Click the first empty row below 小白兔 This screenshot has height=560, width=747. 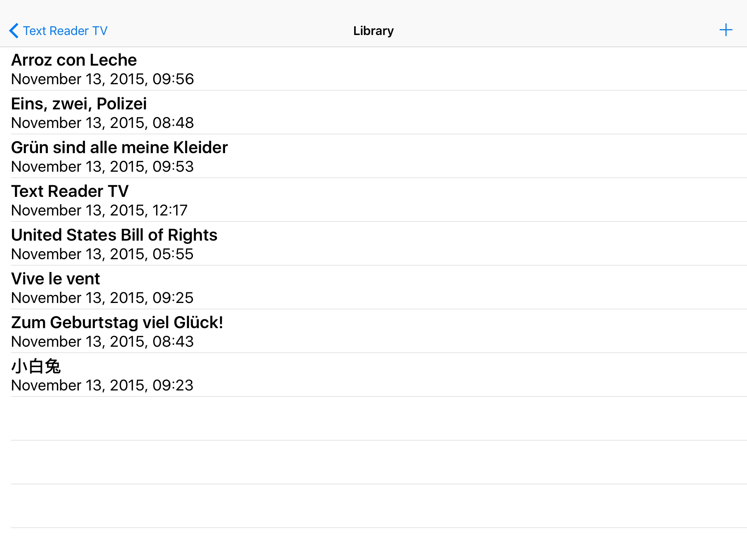click(373, 419)
